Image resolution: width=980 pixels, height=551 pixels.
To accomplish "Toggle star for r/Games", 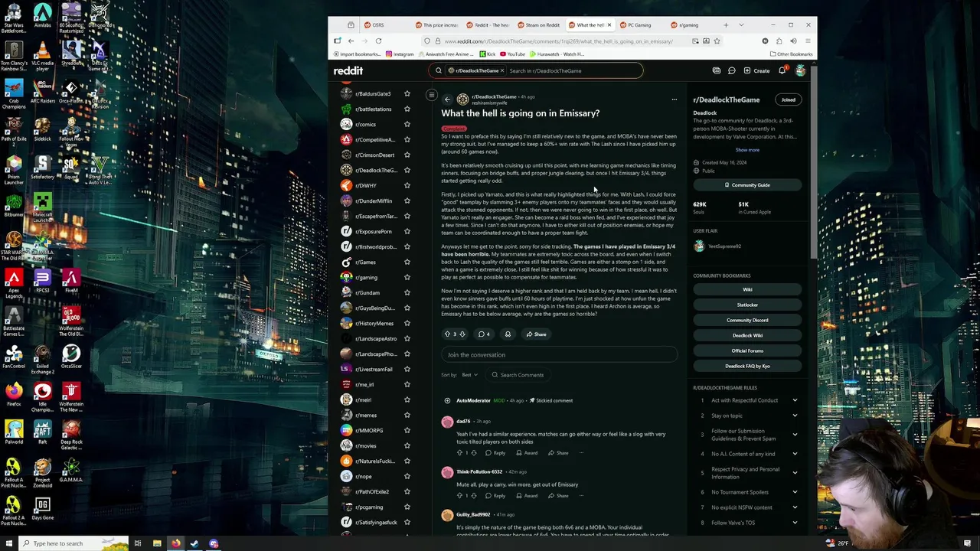I will (x=407, y=262).
